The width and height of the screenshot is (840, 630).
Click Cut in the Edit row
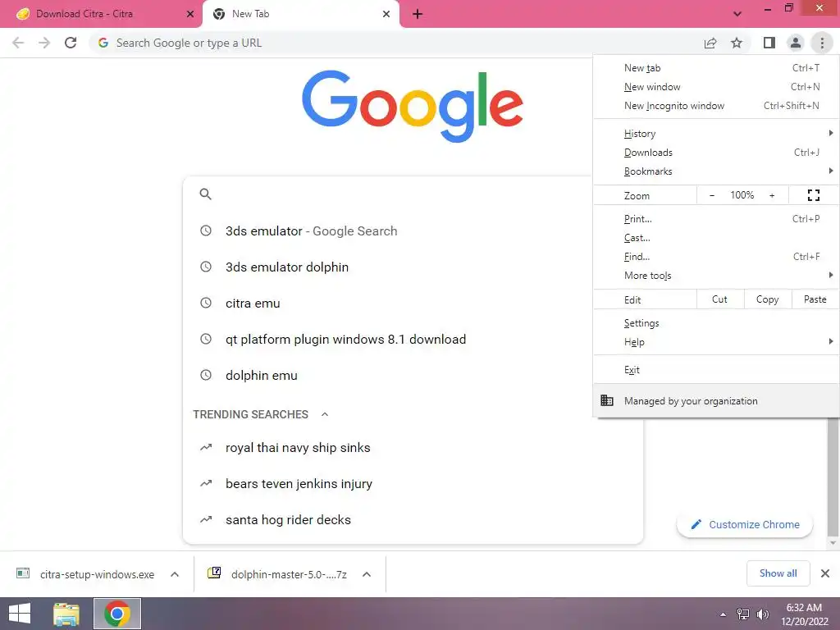pos(720,299)
